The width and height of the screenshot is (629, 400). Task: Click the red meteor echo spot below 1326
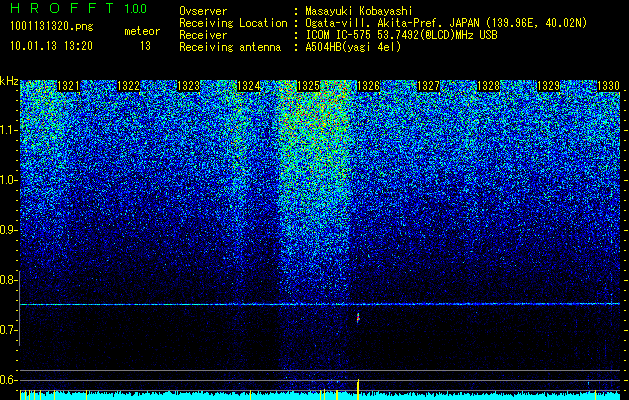point(358,319)
